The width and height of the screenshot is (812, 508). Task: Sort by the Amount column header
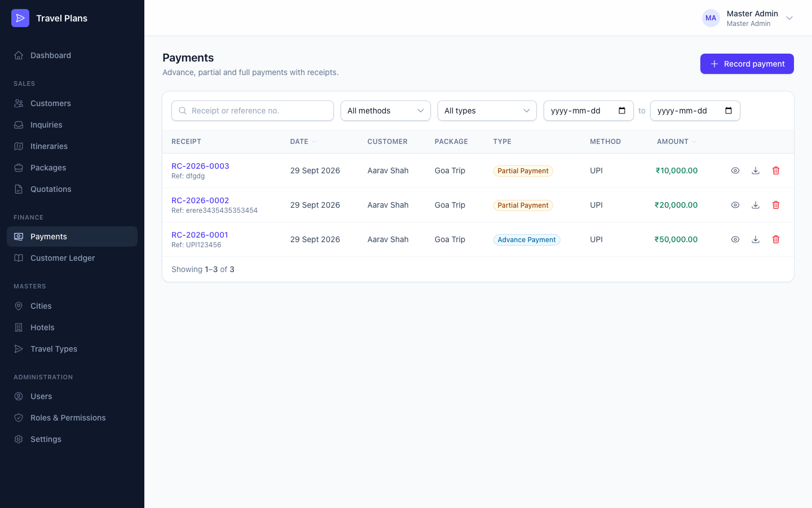point(677,142)
